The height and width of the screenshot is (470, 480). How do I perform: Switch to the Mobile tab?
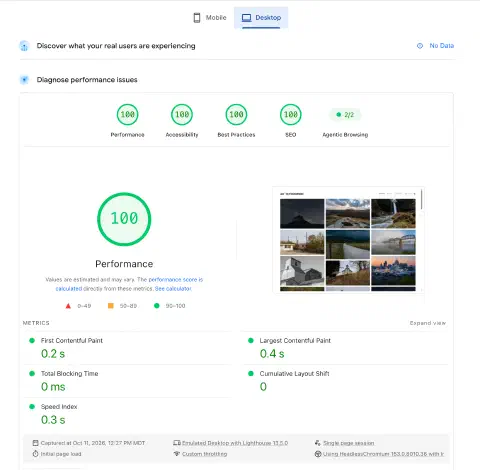pos(210,18)
